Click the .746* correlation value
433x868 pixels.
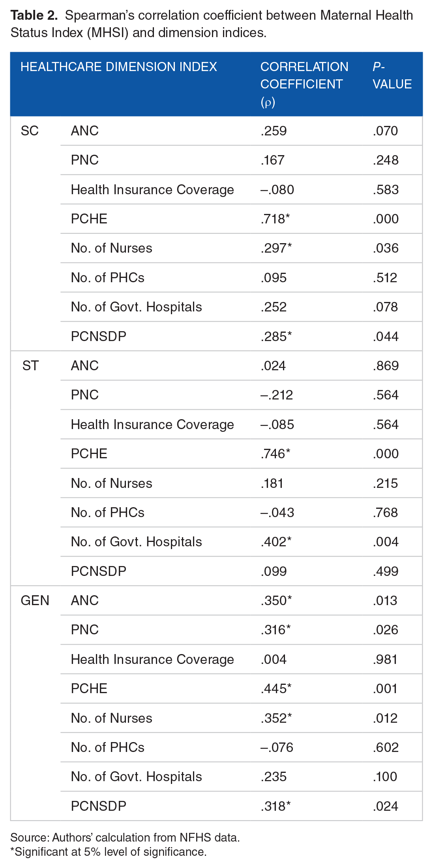pos(275,454)
